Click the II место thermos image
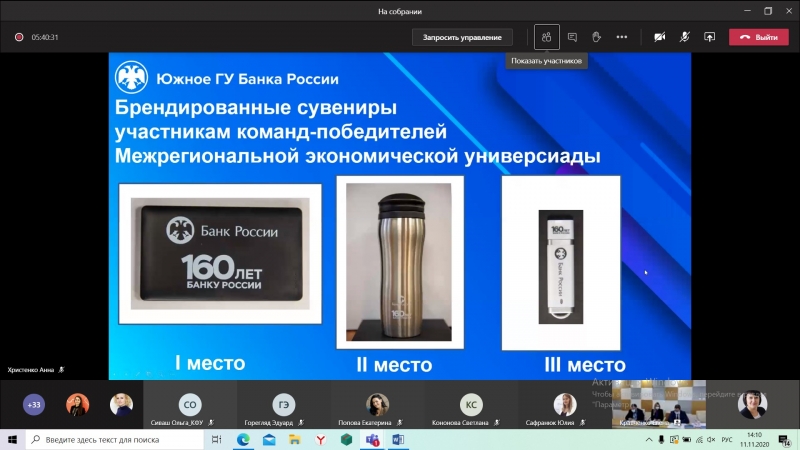This screenshot has height=450, width=800. click(x=400, y=262)
